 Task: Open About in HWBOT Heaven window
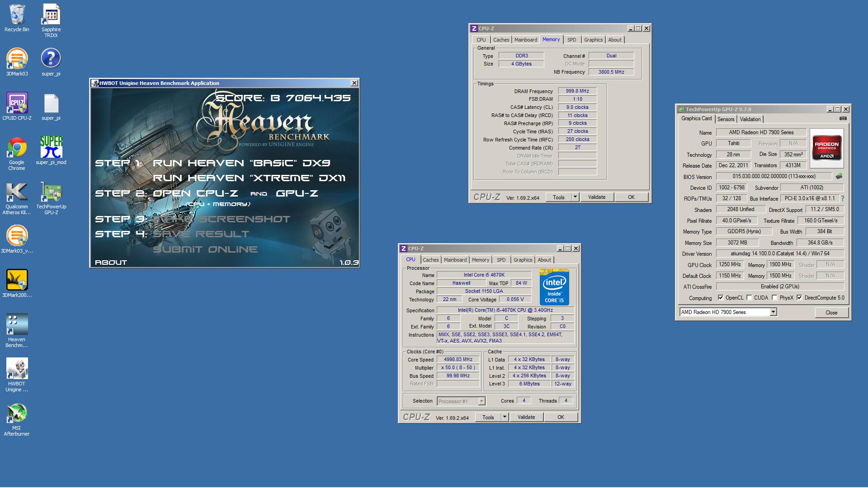tap(111, 263)
